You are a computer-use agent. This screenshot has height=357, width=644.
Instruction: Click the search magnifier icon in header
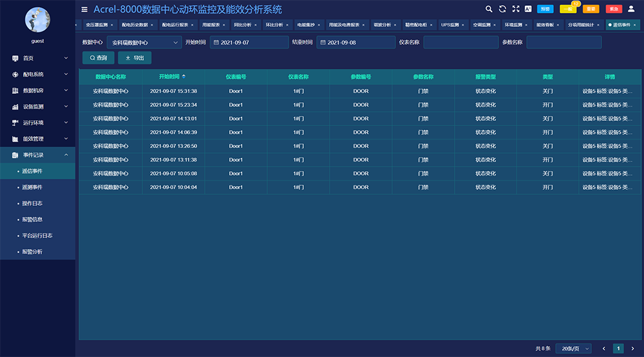(489, 9)
